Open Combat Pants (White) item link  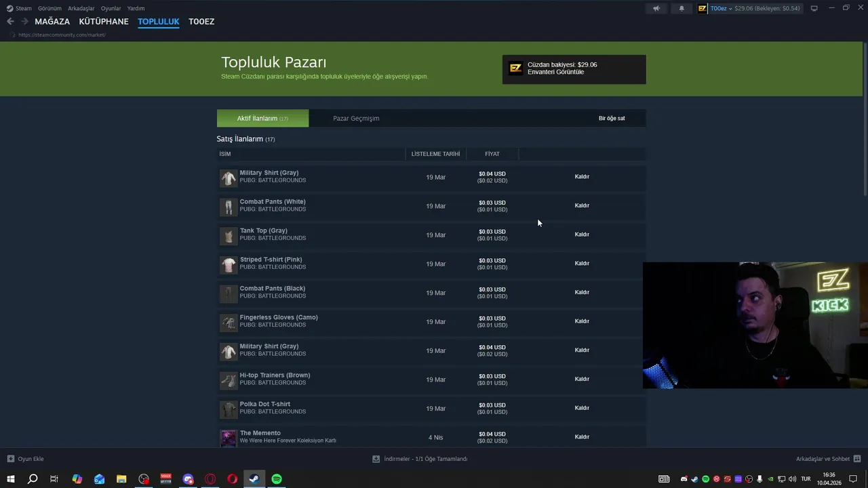273,201
